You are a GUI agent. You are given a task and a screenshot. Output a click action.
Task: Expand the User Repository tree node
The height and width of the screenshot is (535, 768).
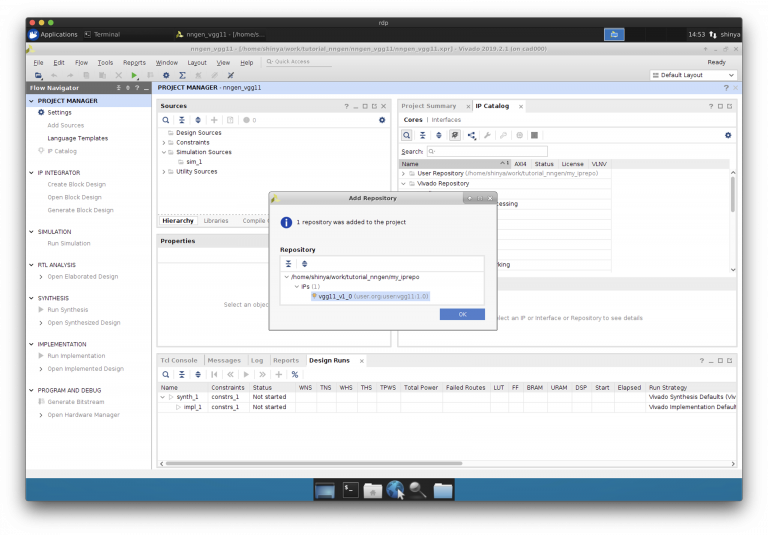(404, 173)
